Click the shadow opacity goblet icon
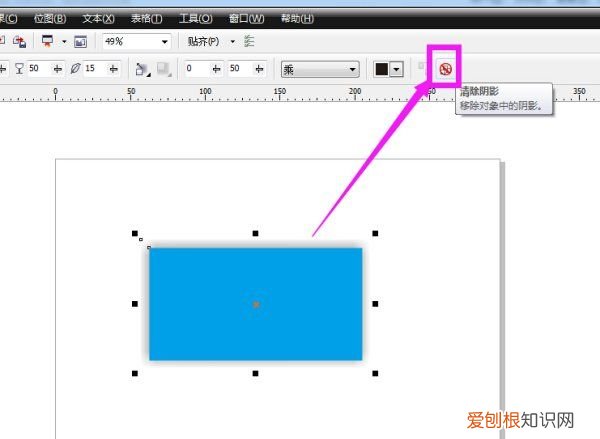The width and height of the screenshot is (600, 439). (19, 69)
